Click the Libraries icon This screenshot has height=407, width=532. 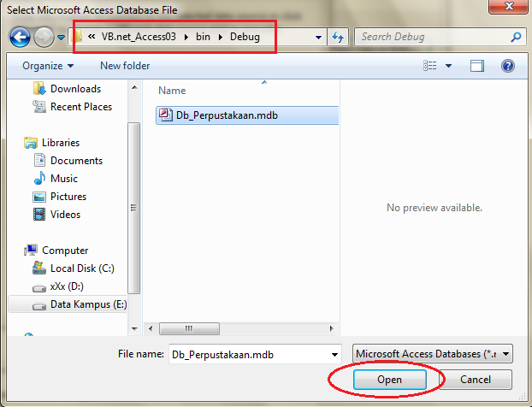(x=31, y=143)
